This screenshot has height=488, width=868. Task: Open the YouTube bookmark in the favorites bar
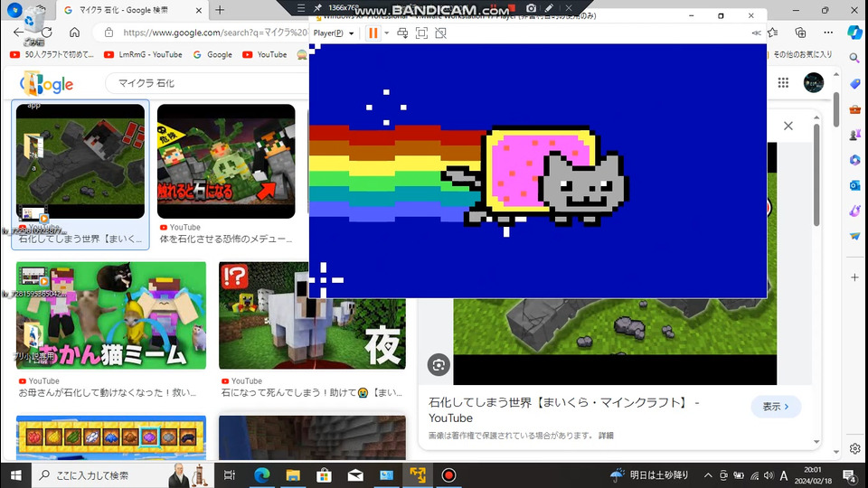click(265, 55)
